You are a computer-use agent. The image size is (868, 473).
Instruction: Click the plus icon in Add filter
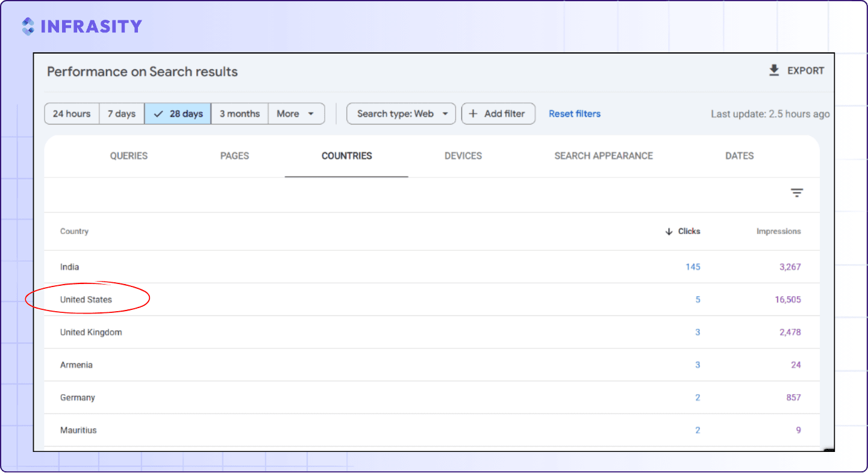(473, 114)
